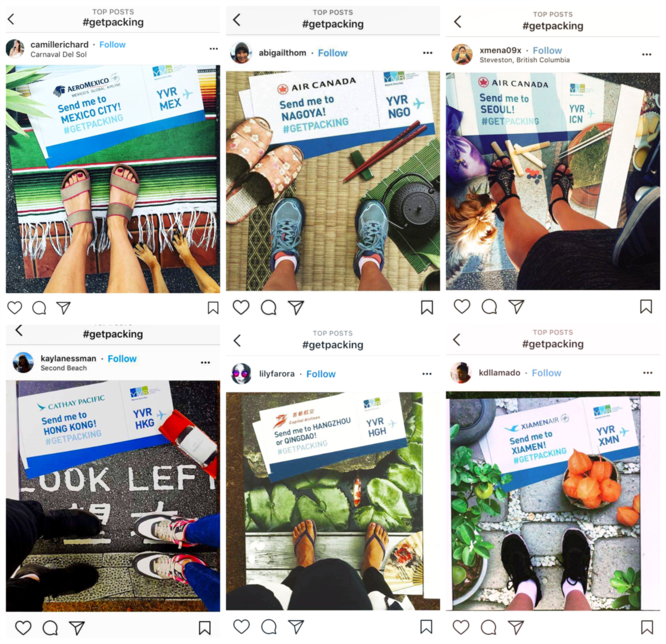Open the Steveston, British Columbia location
Viewport: 666px width, 644px height.
524,60
